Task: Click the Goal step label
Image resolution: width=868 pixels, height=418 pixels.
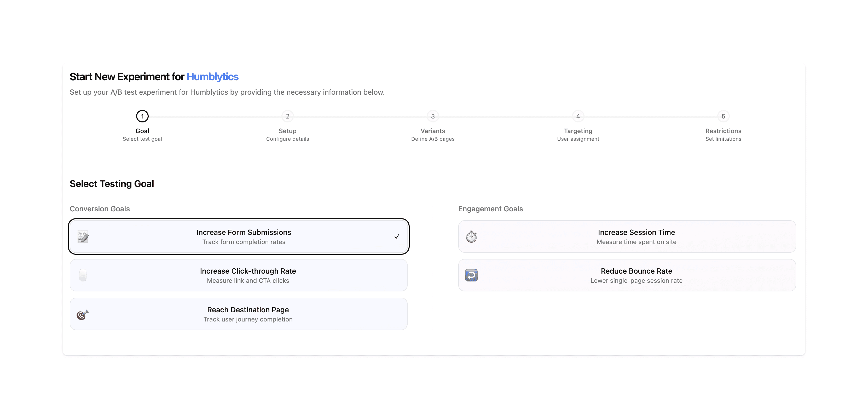Action: (x=142, y=131)
